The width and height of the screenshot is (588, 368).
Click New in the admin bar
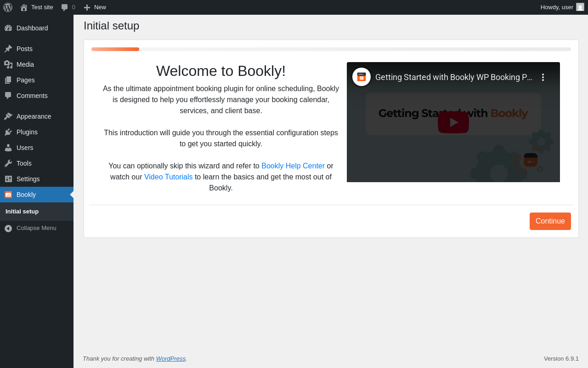[x=100, y=7]
